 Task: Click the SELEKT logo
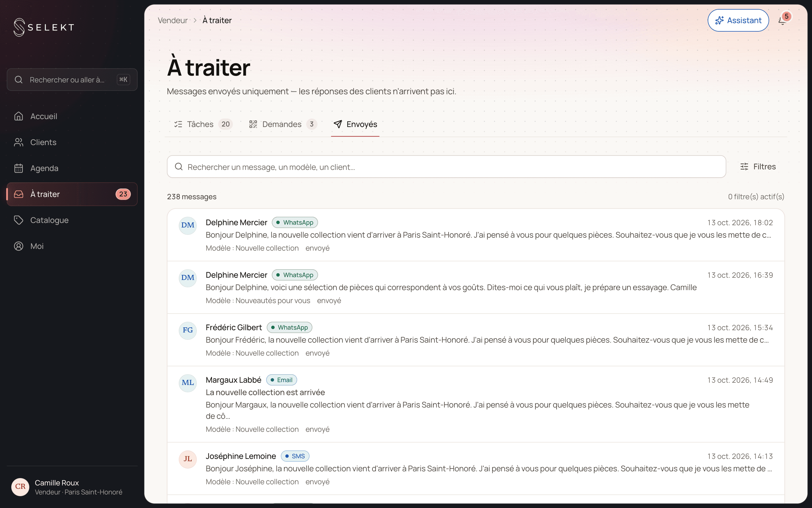click(x=44, y=27)
